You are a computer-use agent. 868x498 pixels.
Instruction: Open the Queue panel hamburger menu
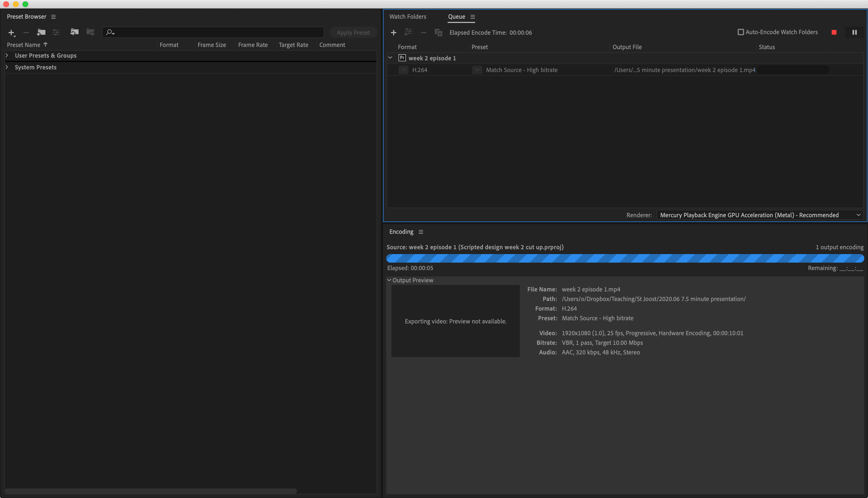pos(472,17)
